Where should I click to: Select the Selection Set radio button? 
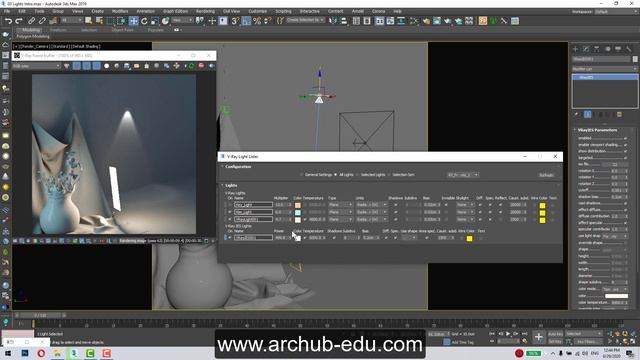click(x=389, y=175)
